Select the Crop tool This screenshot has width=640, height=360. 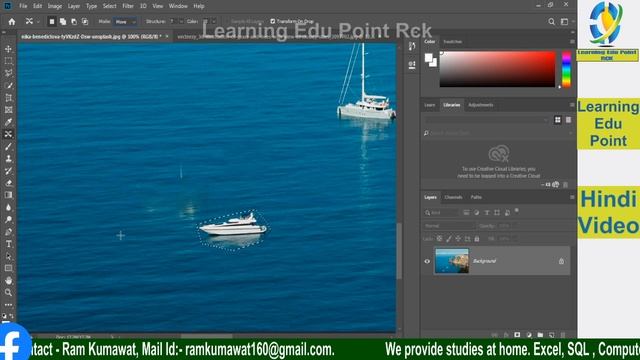[8, 98]
